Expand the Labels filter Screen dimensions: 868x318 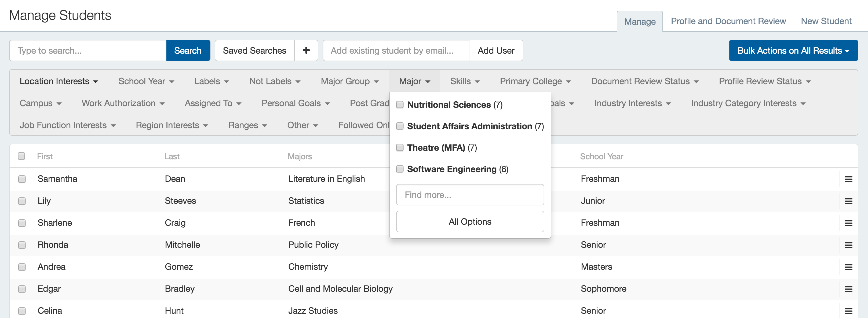point(211,81)
